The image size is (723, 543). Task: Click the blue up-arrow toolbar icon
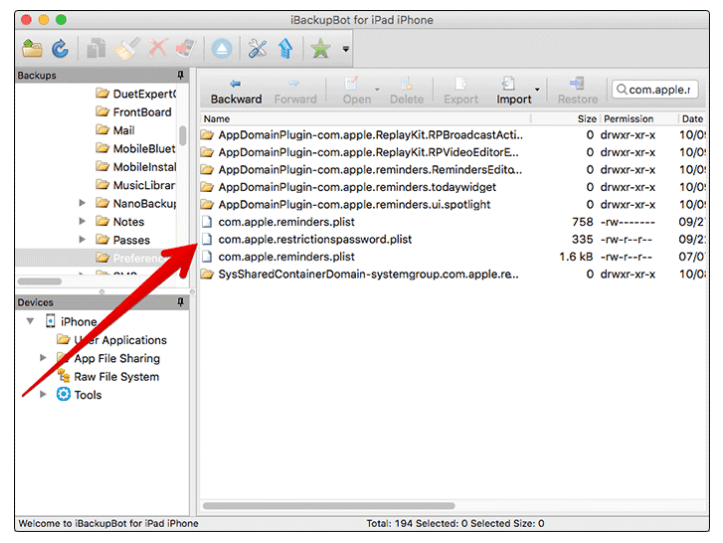[285, 48]
